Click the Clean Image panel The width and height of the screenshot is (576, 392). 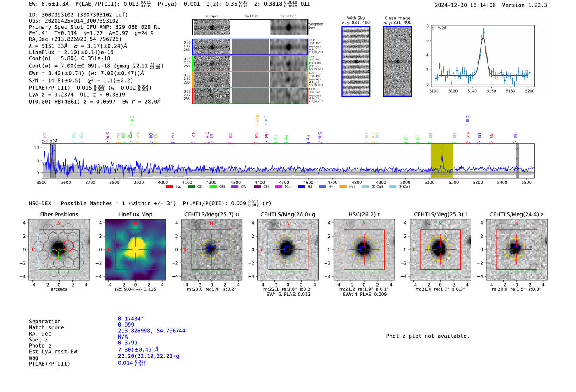pos(397,61)
